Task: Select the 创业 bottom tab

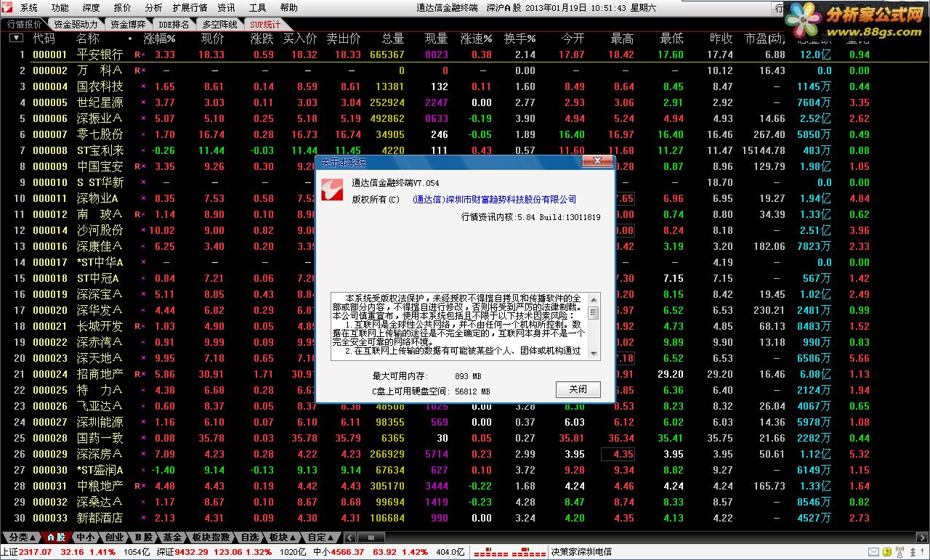Action: (114, 537)
